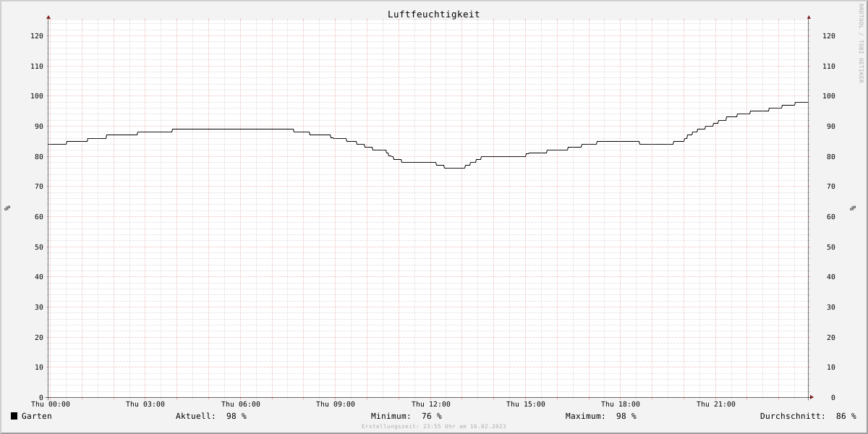Click the 100 label on the left axis
The image size is (868, 434).
(x=37, y=95)
